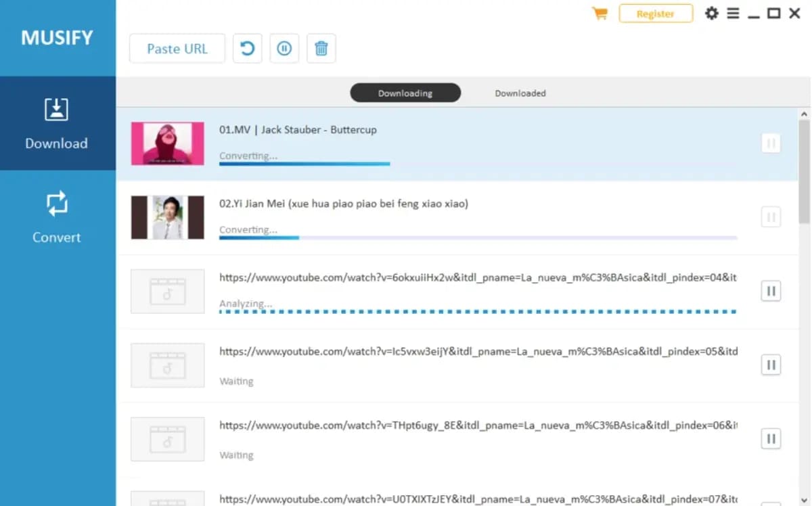Viewport: 812px width, 506px height.
Task: Open the Download section in sidebar
Action: [x=57, y=123]
